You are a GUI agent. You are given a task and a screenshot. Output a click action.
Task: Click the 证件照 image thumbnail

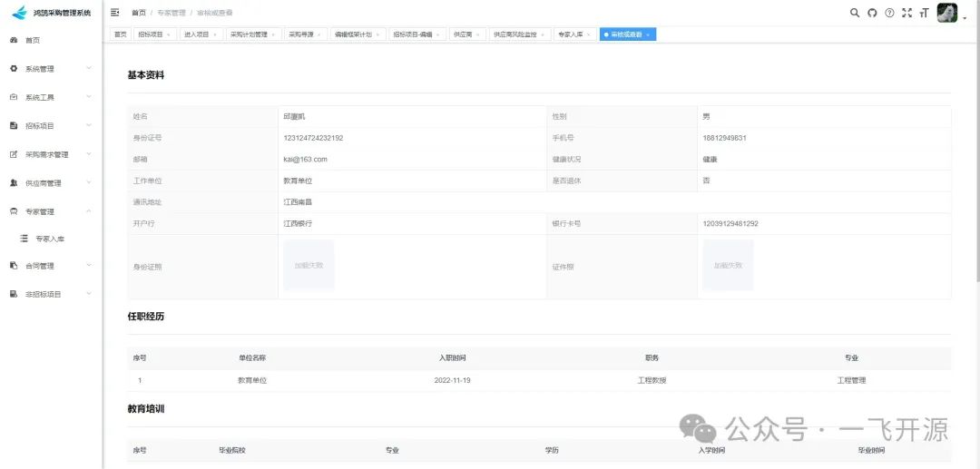coord(728,265)
